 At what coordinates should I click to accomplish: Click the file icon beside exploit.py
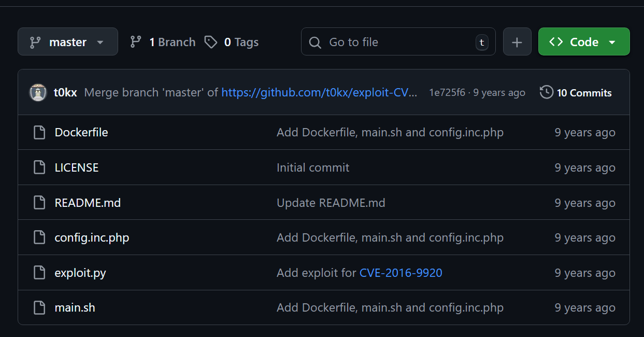coord(39,273)
